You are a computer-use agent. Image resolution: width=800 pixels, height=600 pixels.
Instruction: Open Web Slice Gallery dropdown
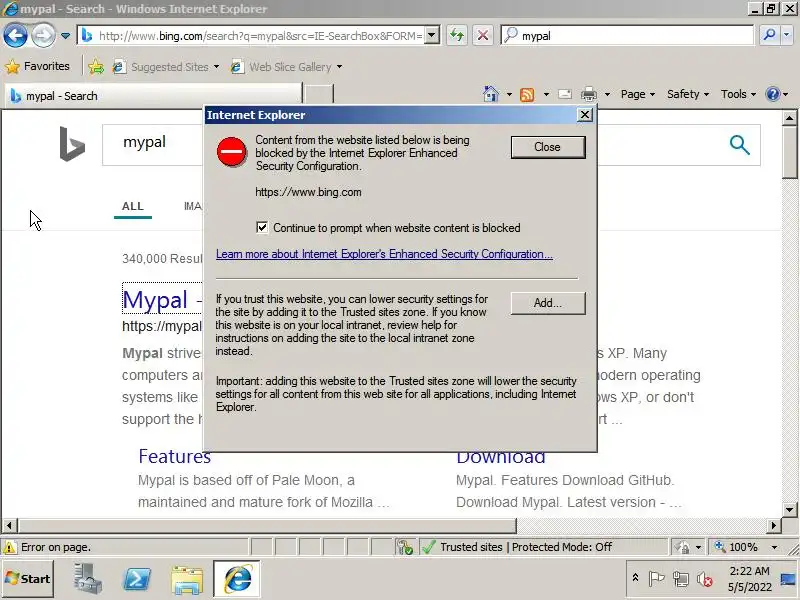(x=287, y=67)
